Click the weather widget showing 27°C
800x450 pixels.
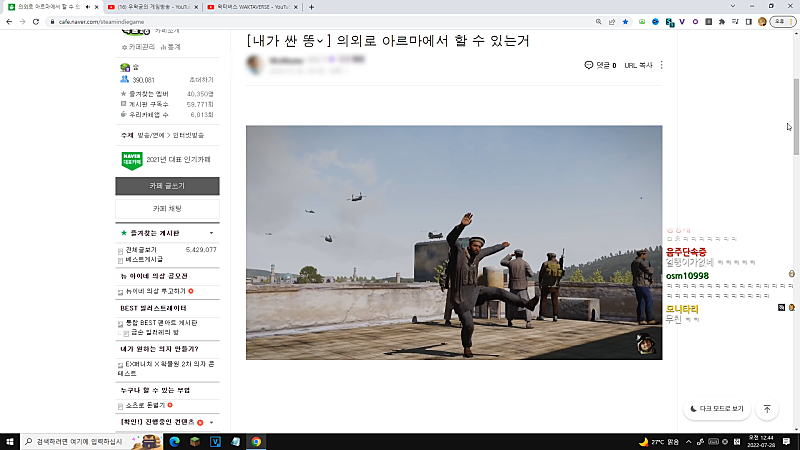[659, 441]
